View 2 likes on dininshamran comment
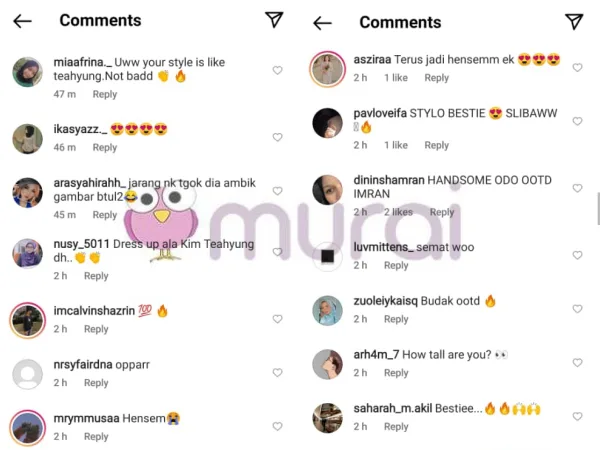 (x=398, y=212)
